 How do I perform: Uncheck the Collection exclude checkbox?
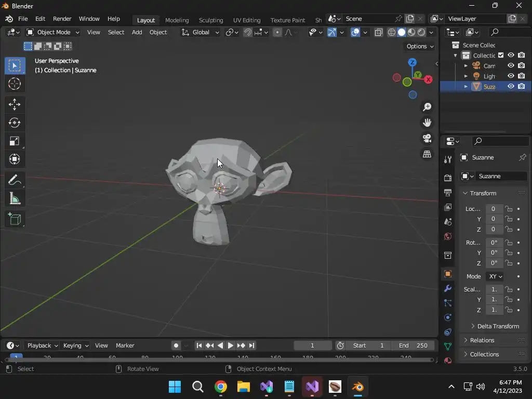coord(501,55)
